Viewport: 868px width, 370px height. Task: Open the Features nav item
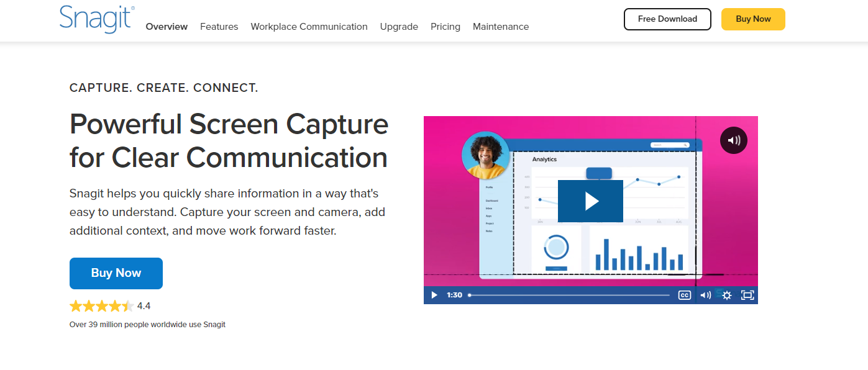click(219, 27)
